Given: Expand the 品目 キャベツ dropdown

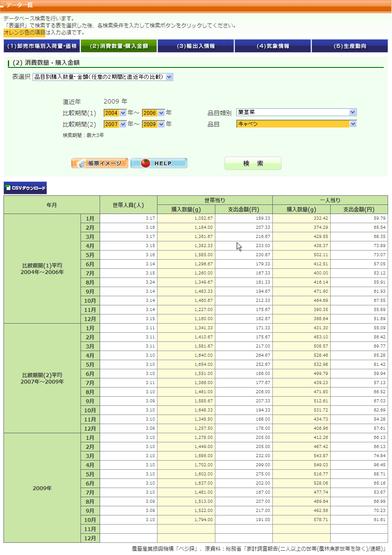Looking at the screenshot, I should 296,124.
